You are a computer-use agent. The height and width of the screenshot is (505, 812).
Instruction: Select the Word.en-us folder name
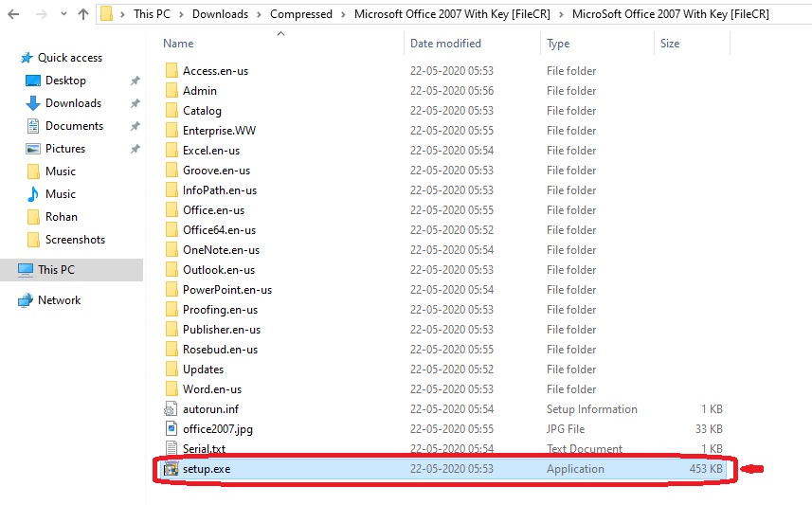[x=212, y=389]
